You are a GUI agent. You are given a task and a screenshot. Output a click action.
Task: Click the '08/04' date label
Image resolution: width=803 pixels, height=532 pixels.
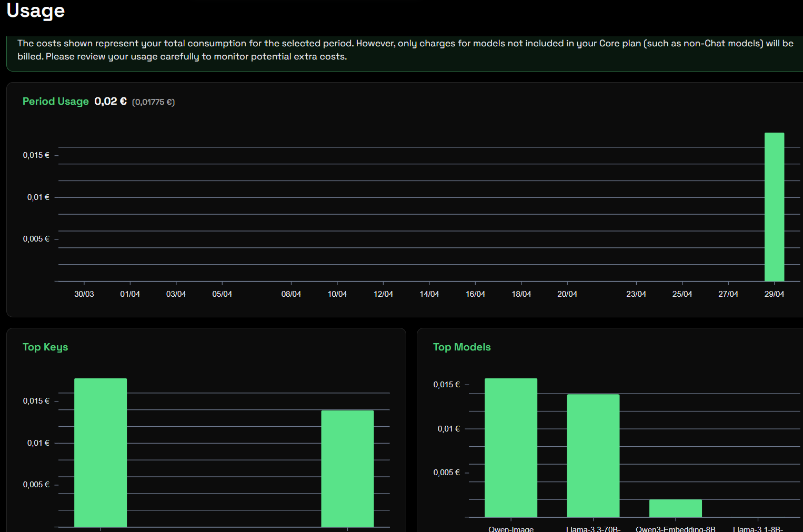[x=291, y=294]
